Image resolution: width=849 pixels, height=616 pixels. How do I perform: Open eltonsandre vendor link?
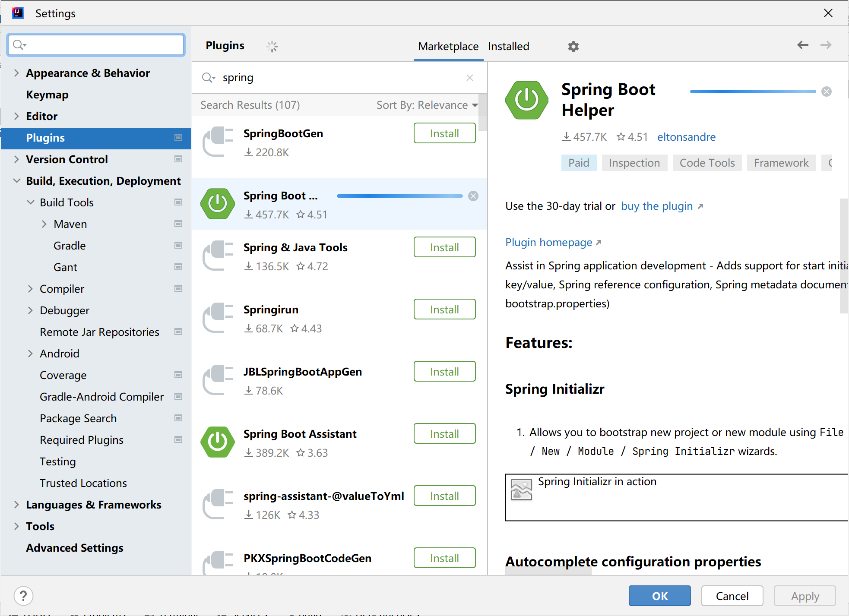[x=686, y=137]
